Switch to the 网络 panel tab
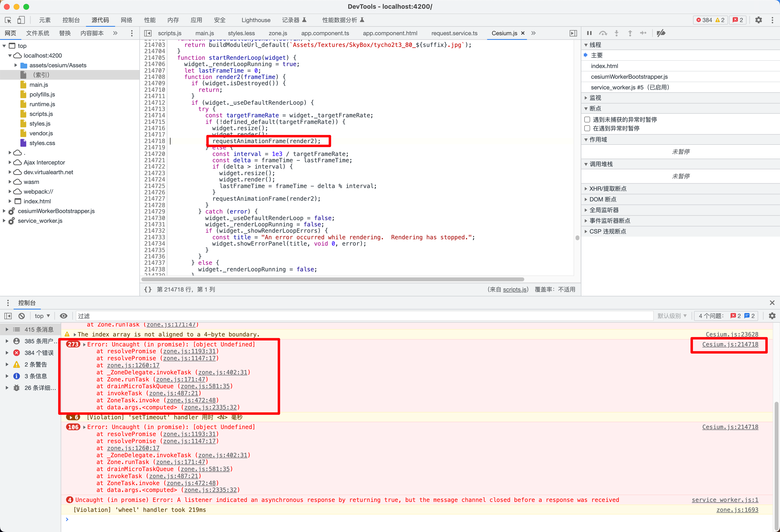The image size is (780, 532). point(127,20)
